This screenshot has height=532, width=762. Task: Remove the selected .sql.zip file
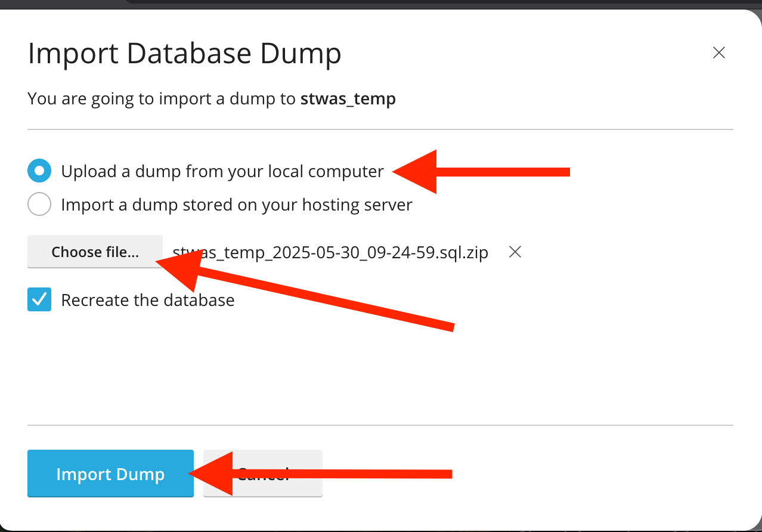pyautogui.click(x=515, y=252)
